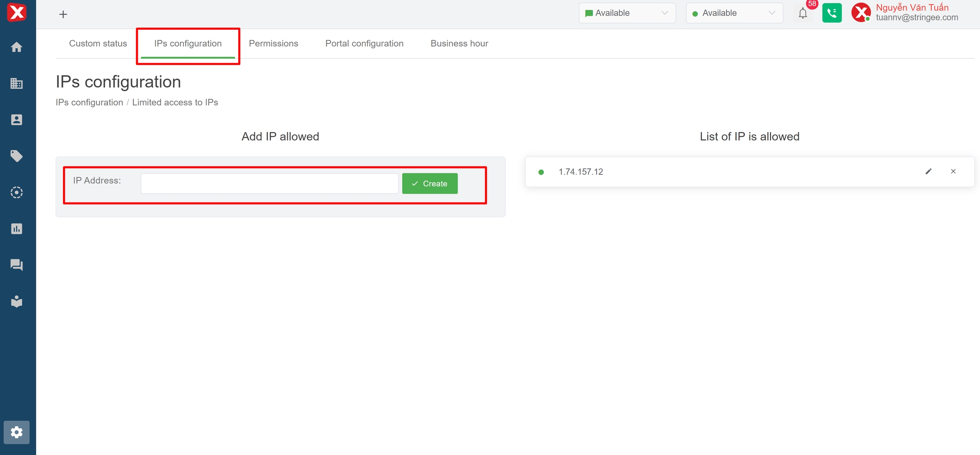Open the chat messages icon in sidebar
Screen dimensions: 980x455
[17, 265]
